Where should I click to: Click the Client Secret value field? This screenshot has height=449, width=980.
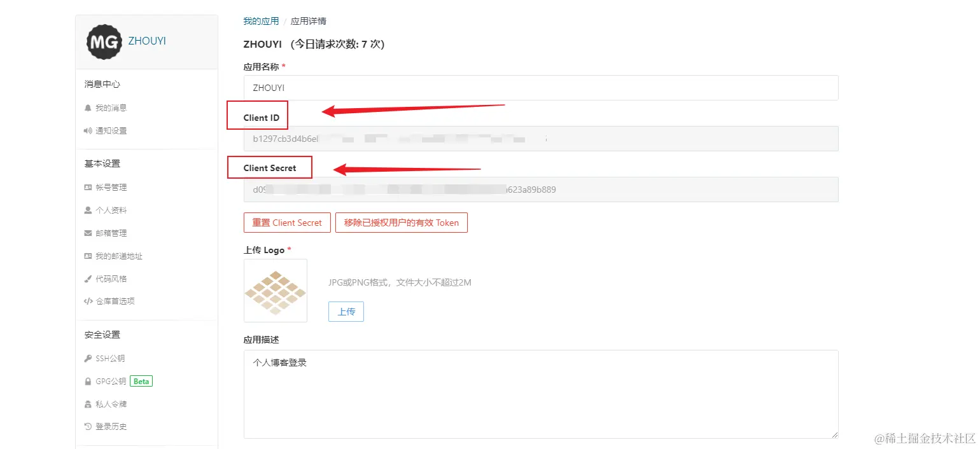(541, 190)
